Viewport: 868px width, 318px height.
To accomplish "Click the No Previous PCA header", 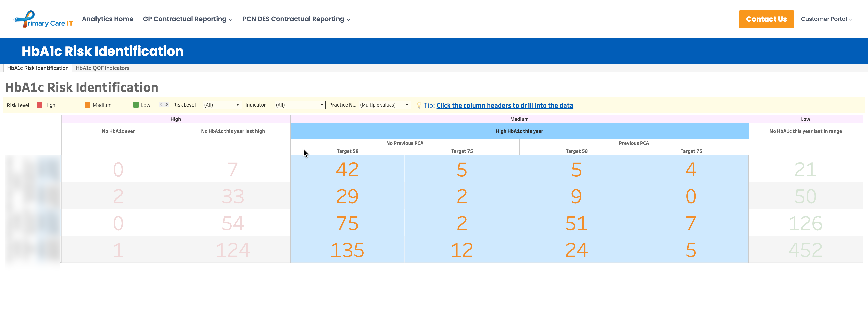I will pos(405,143).
